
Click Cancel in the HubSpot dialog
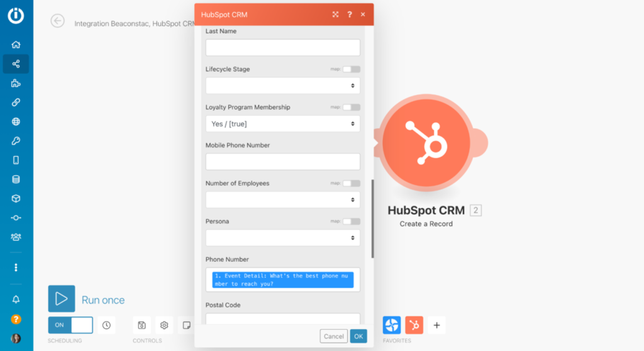334,336
